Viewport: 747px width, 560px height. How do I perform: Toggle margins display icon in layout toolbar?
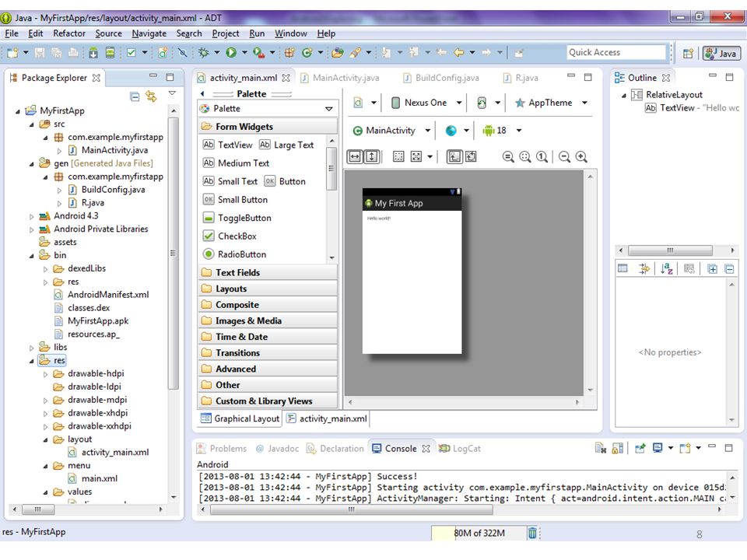pyautogui.click(x=398, y=156)
